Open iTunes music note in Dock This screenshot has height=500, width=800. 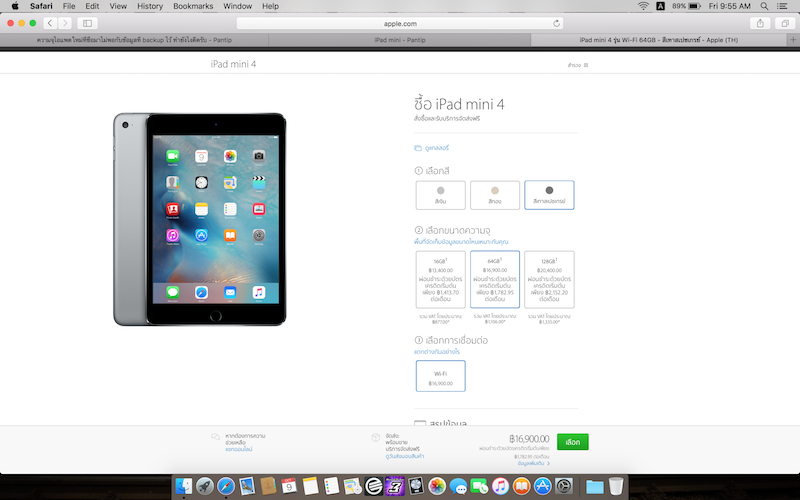[x=500, y=486]
